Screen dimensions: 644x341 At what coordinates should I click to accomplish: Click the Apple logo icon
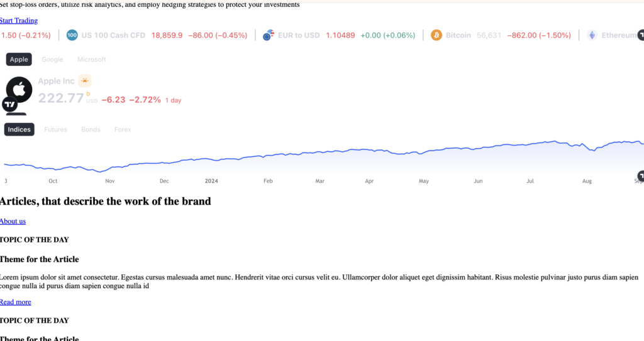(19, 89)
